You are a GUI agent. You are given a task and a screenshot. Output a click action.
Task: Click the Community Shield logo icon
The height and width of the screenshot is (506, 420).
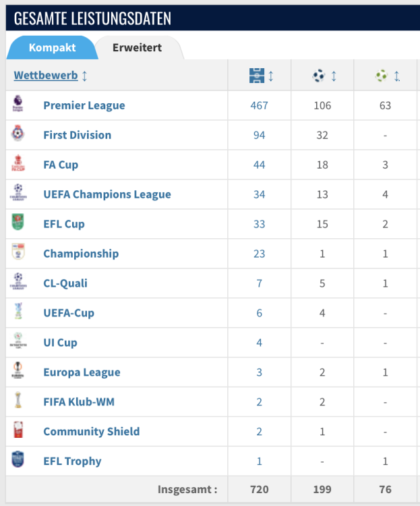coord(18,431)
